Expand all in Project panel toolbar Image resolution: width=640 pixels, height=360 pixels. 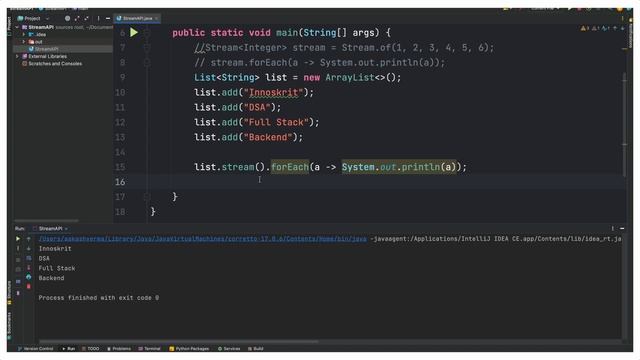pos(77,18)
